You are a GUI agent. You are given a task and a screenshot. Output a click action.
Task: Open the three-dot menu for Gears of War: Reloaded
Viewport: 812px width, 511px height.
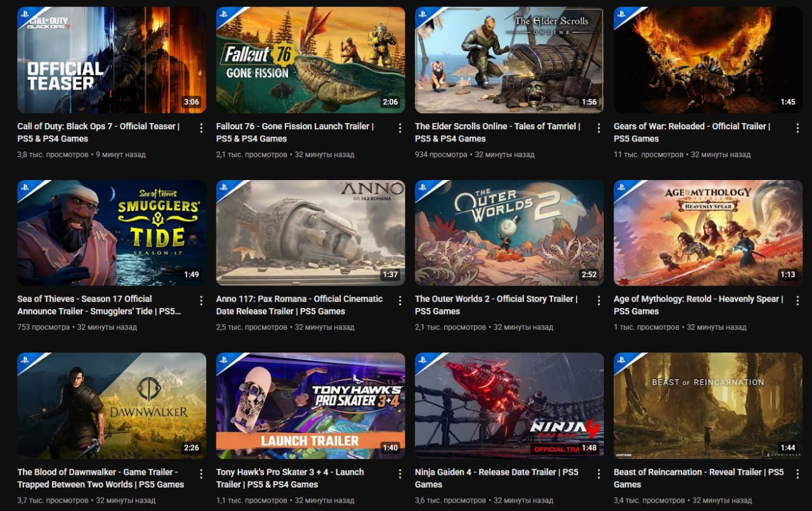tap(797, 128)
